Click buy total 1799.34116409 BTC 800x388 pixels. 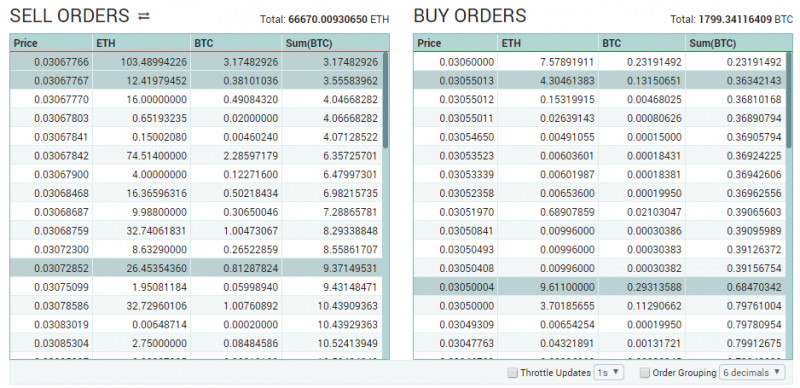732,20
